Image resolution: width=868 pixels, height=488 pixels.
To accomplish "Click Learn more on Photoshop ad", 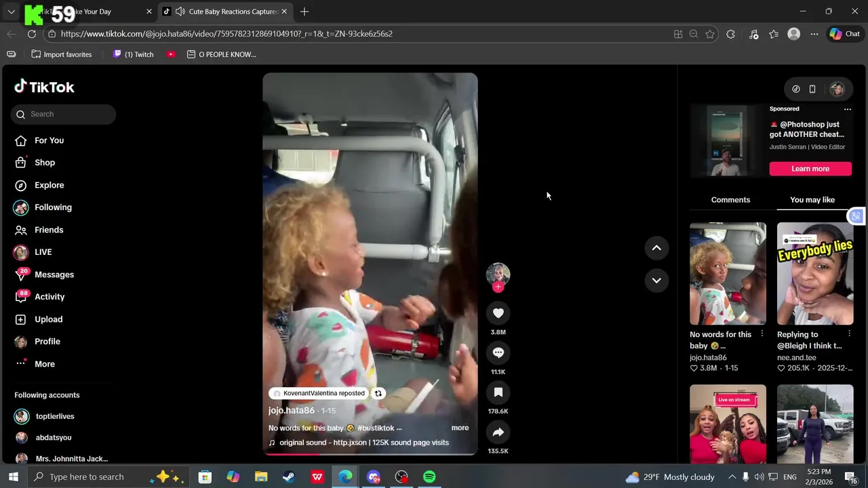I will pos(810,169).
